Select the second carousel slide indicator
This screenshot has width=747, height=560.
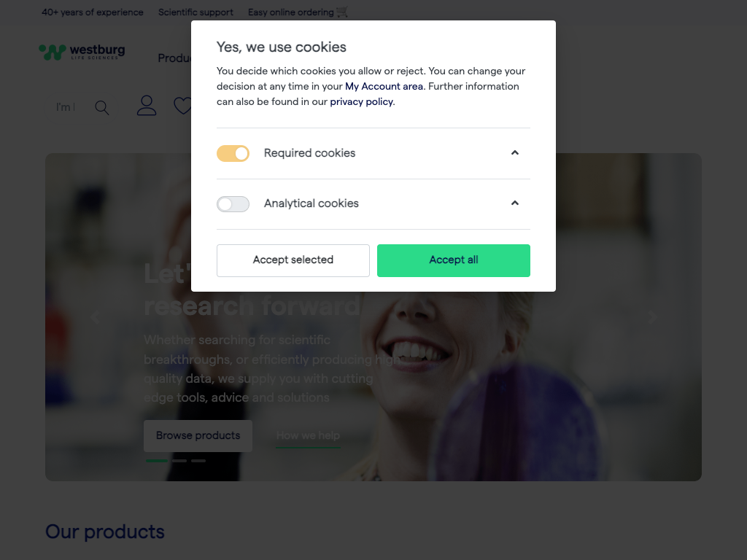[179, 461]
